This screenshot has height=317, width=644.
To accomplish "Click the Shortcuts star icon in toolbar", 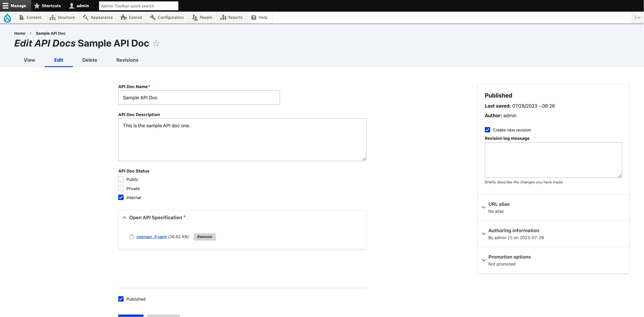I will point(37,6).
